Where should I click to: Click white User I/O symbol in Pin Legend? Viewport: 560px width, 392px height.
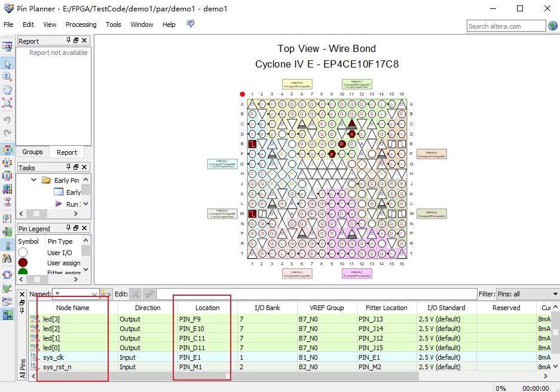[23, 252]
